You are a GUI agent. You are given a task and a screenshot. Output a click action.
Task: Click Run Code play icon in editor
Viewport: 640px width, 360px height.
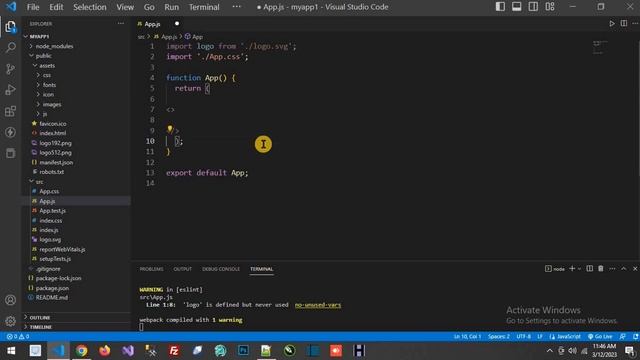(x=612, y=24)
